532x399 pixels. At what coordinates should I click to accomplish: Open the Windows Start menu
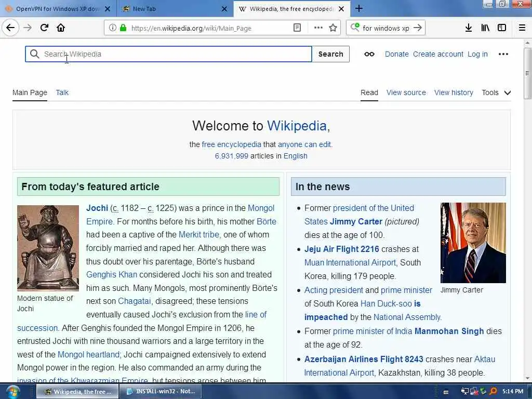click(12, 392)
